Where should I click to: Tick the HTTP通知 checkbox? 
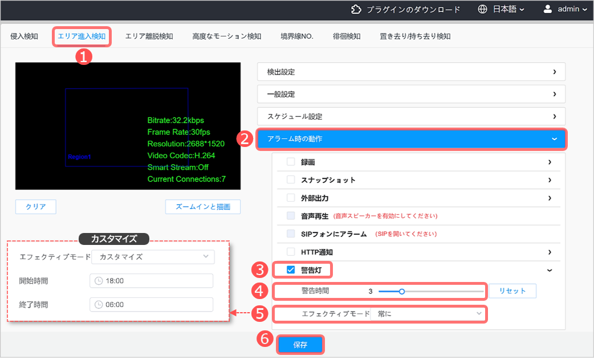(291, 252)
